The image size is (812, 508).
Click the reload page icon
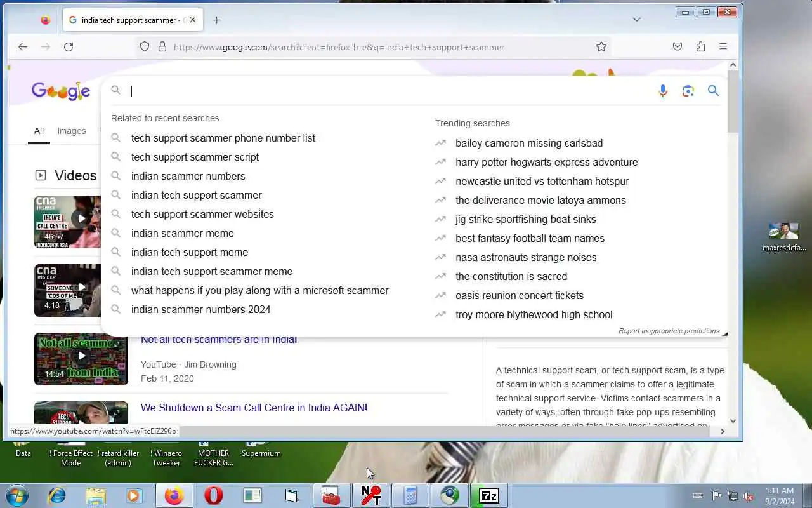[69, 47]
